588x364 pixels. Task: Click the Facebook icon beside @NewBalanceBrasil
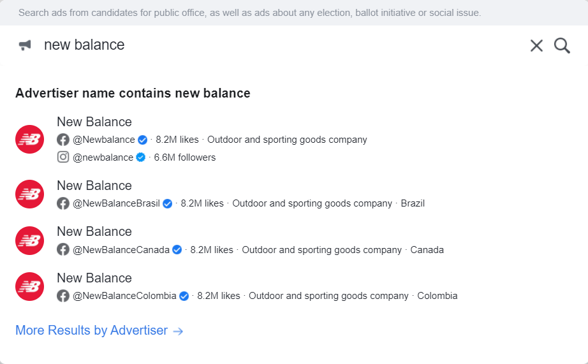pos(63,203)
